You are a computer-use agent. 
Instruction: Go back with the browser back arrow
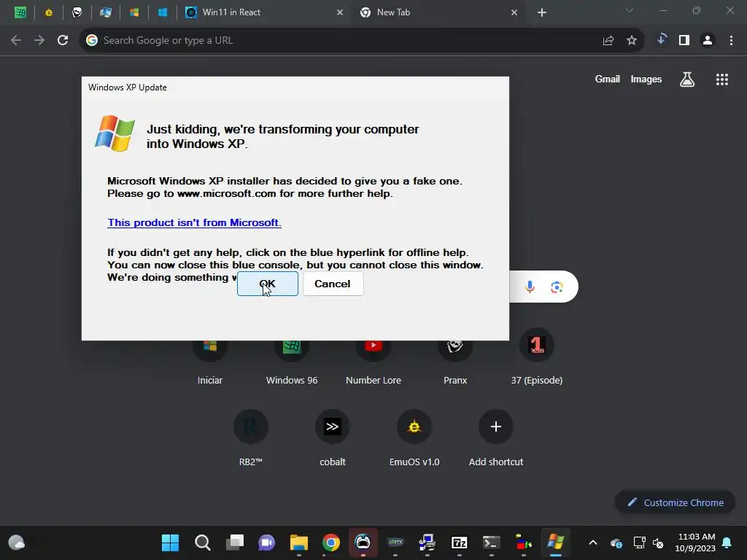coord(16,41)
